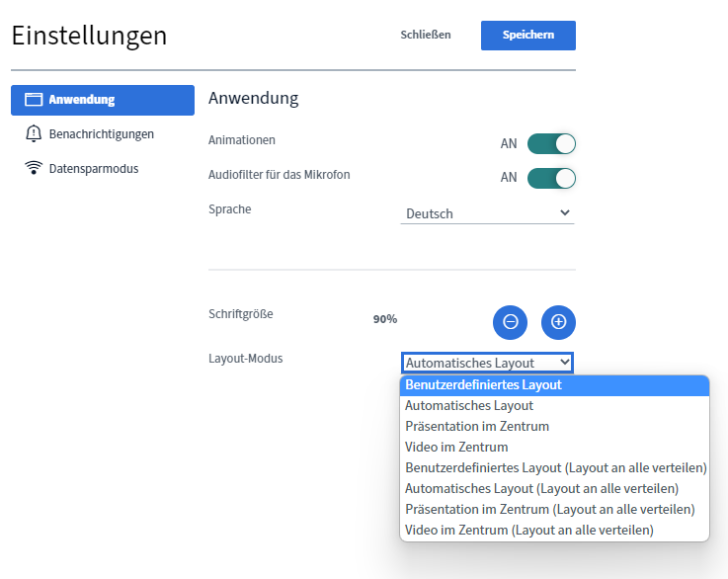
Task: Select Präsentation im Zentrum (Layout an alle verteilen)
Action: (x=549, y=509)
